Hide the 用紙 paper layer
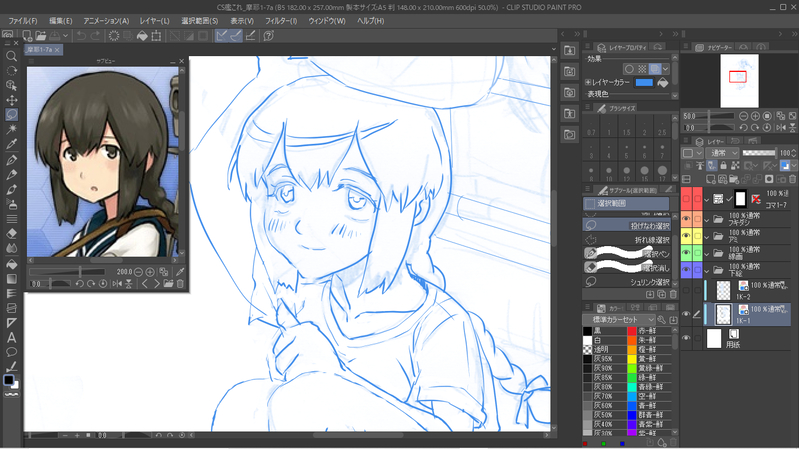Viewport: 799px width, 449px height. pos(686,338)
